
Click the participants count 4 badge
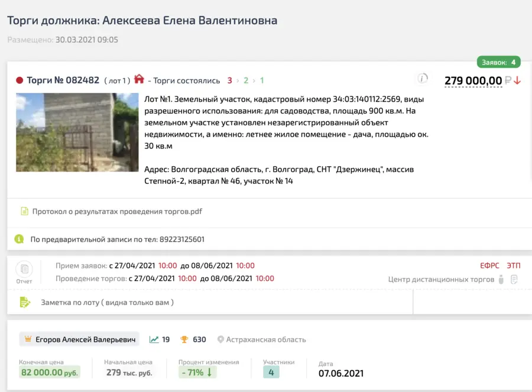[x=271, y=372]
